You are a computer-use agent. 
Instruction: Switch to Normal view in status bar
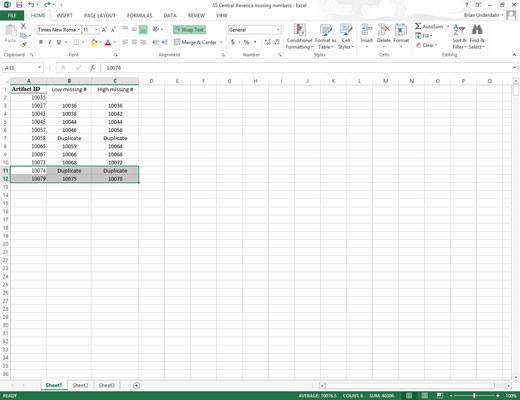pyautogui.click(x=409, y=396)
